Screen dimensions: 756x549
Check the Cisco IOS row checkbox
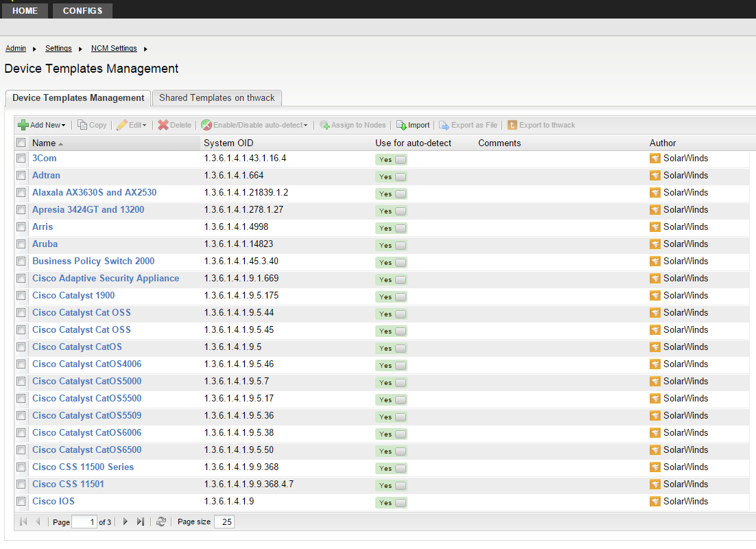(21, 501)
